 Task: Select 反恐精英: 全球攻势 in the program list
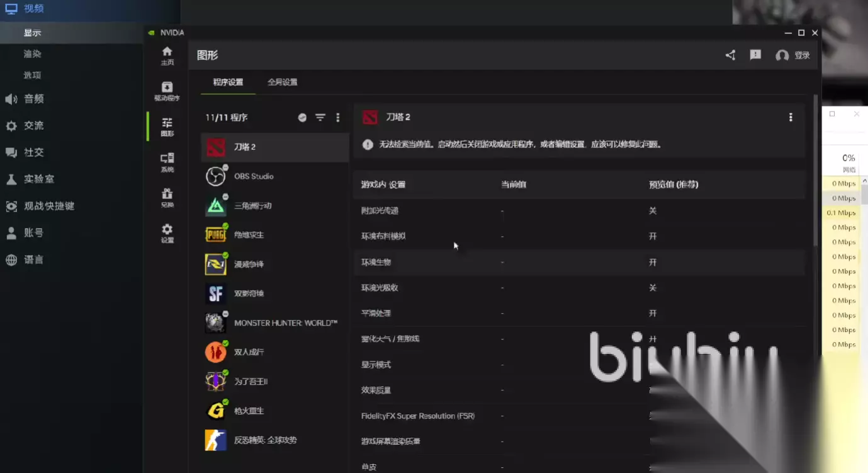(274, 440)
